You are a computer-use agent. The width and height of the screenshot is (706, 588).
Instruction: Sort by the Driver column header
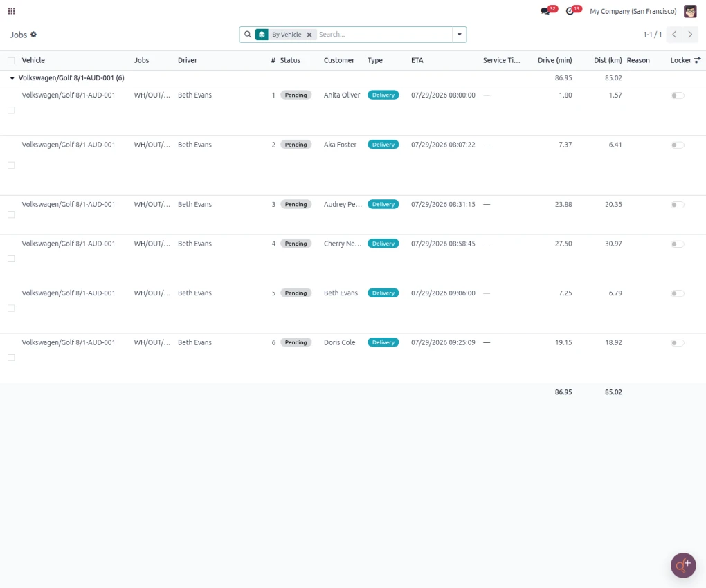coord(188,60)
